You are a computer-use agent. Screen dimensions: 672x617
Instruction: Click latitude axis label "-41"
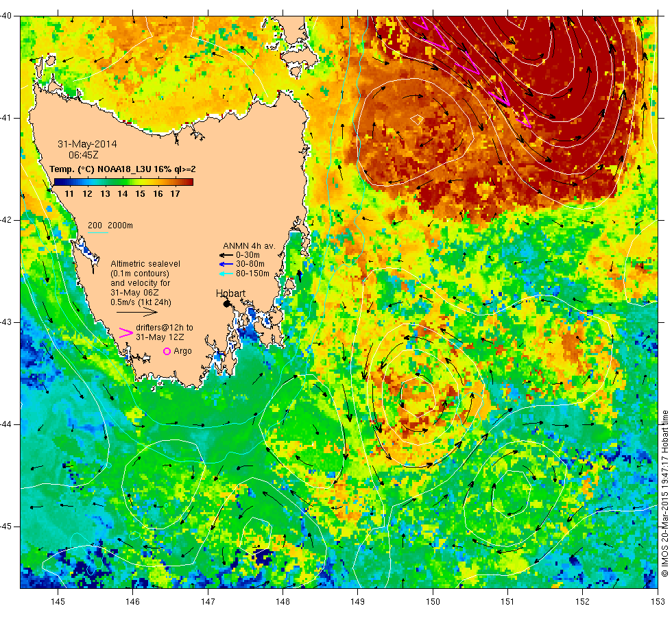[5, 118]
